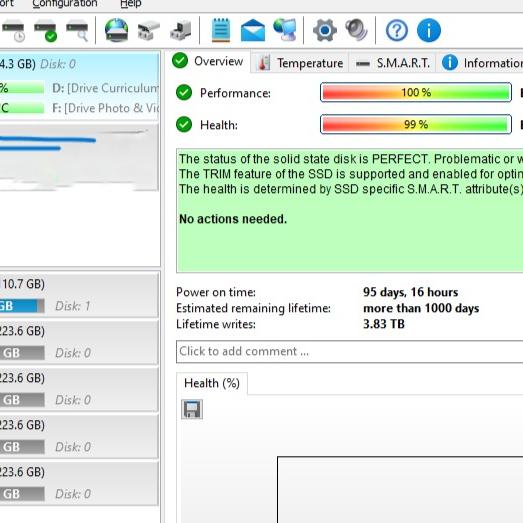Open the gear configuration icon

(325, 30)
